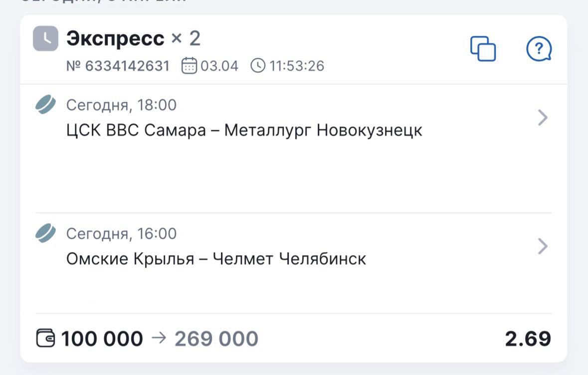Click the clock icon beside 11:53:26
The image size is (588, 375).
click(258, 65)
